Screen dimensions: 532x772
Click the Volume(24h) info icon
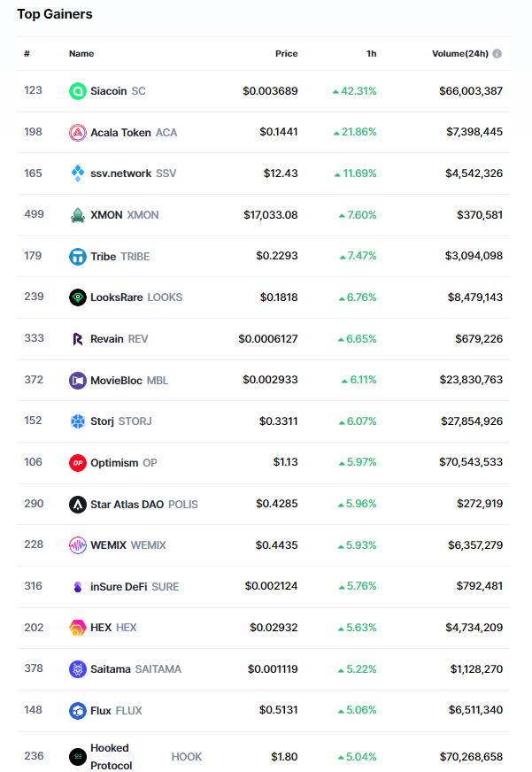pos(497,54)
